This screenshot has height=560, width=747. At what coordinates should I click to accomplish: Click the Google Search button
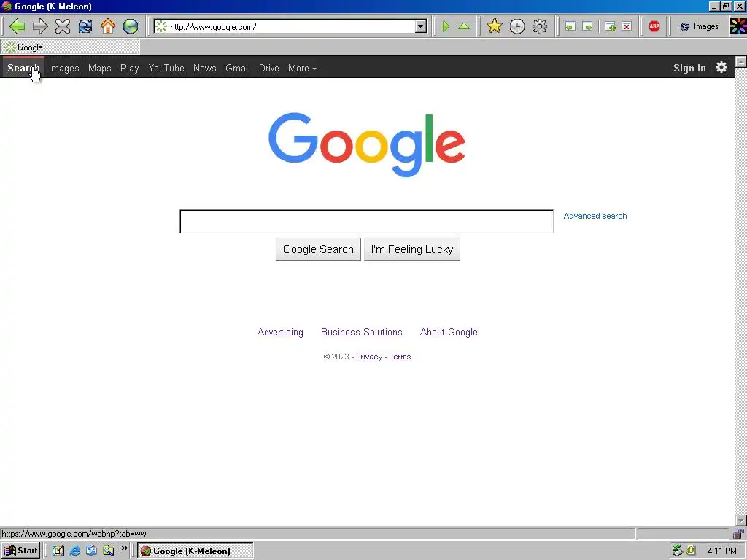click(318, 249)
